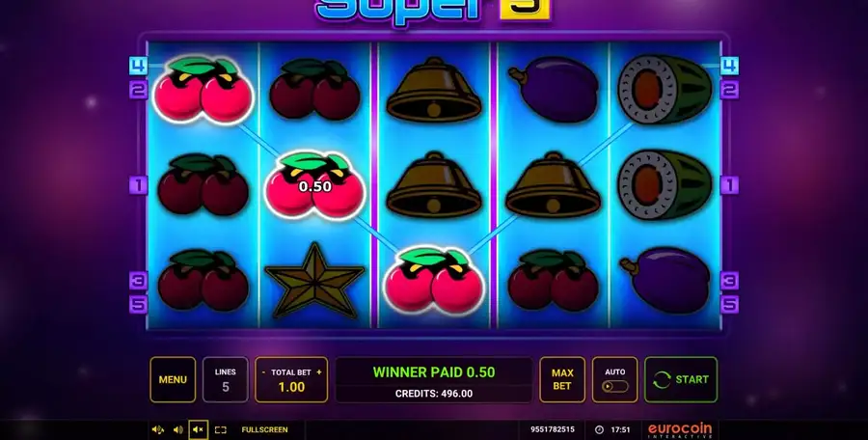Click the fullscreen brackets icon
This screenshot has width=868, height=440.
(220, 429)
